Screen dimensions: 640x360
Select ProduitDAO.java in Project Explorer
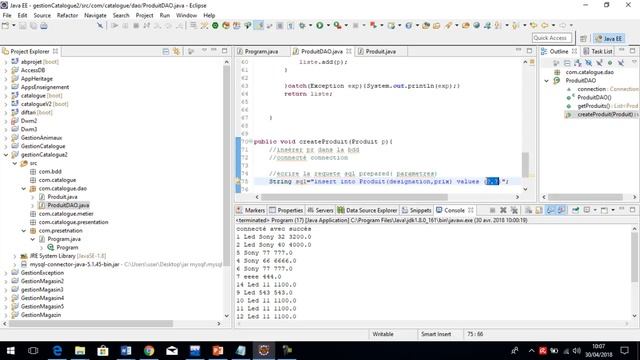(68, 205)
